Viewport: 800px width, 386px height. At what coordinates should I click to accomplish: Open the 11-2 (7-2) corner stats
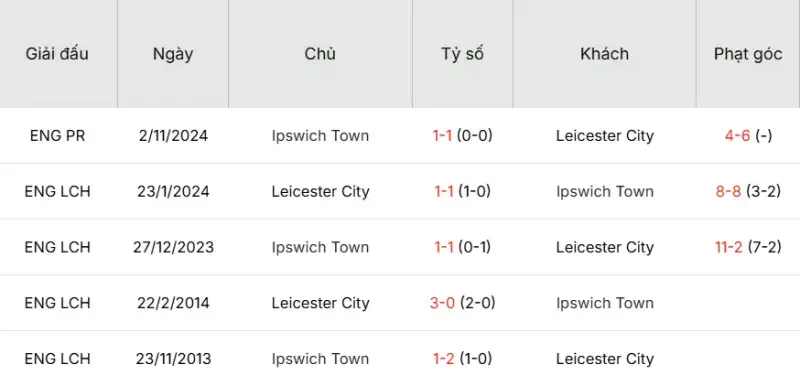(748, 247)
